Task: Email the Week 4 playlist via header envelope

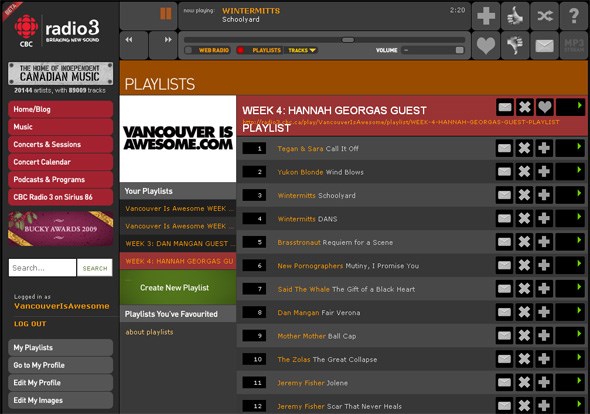Action: click(505, 108)
